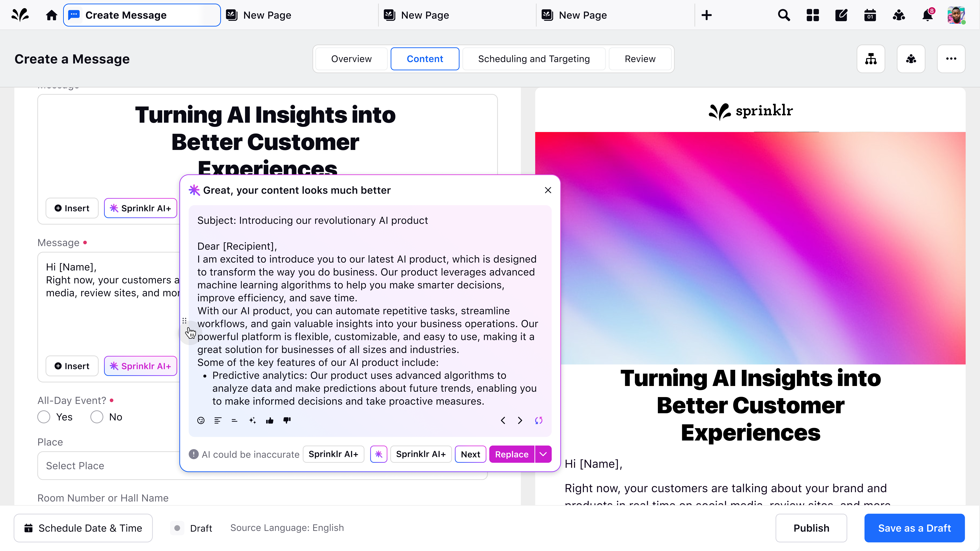The width and height of the screenshot is (980, 551).
Task: Expand the Replace button dropdown arrow
Action: click(543, 454)
